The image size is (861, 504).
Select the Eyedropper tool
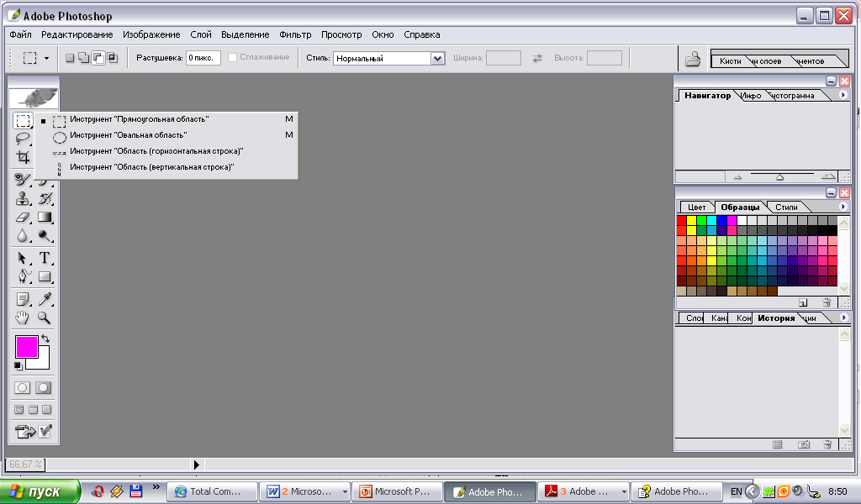(x=45, y=299)
